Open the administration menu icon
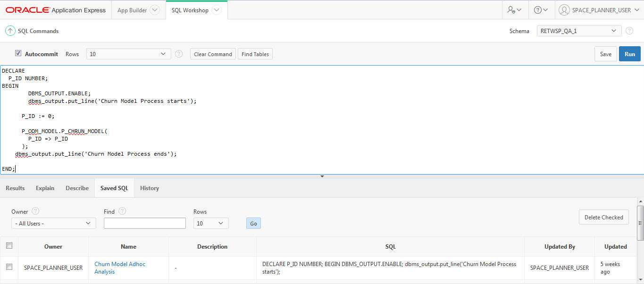Screen dimensions: 644x284 click(514, 10)
